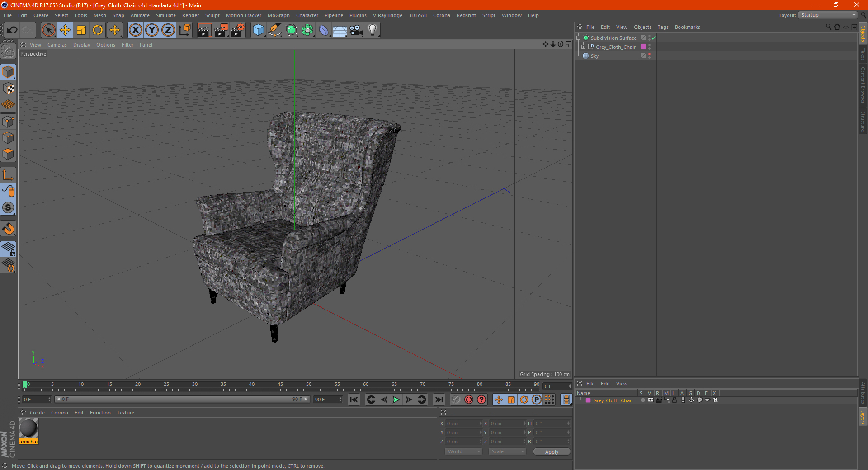Open the Layout Startup dropdown

[x=827, y=15]
